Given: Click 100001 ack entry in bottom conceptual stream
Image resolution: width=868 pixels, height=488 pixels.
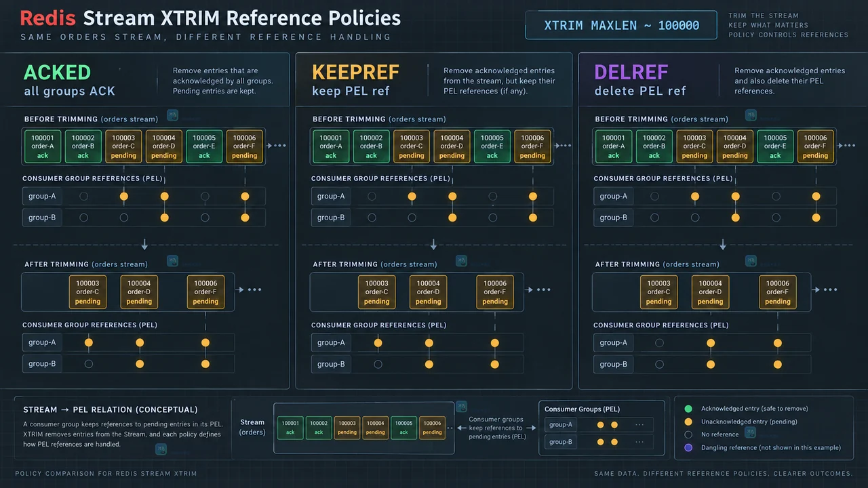Looking at the screenshot, I should coord(290,428).
